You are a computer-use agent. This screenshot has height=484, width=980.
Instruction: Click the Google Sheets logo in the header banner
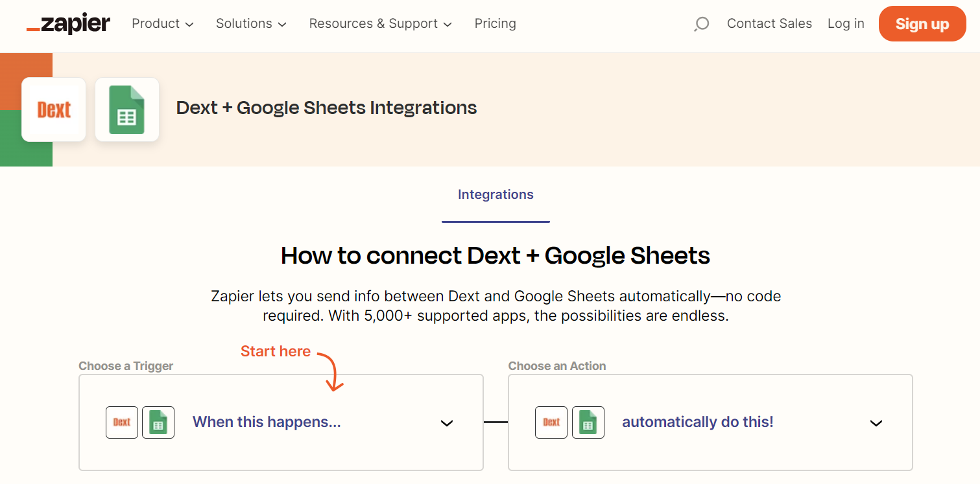127,109
